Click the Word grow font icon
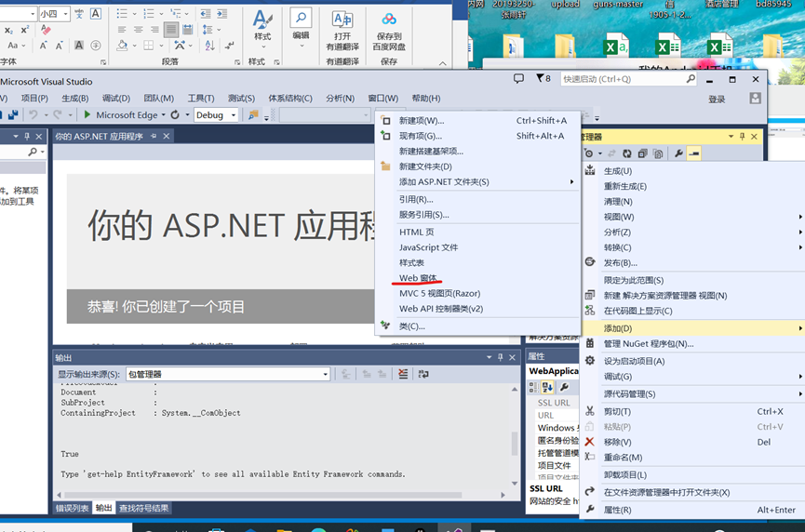 pos(44,46)
